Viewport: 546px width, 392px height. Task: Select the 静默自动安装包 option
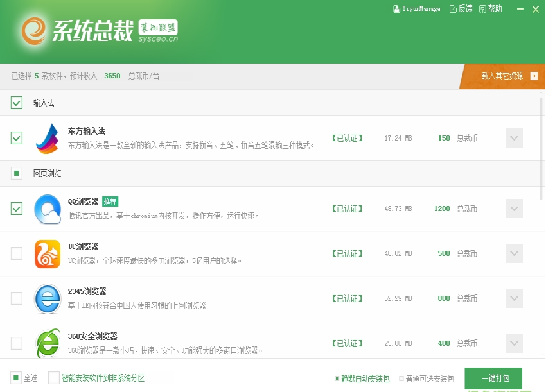click(362, 379)
